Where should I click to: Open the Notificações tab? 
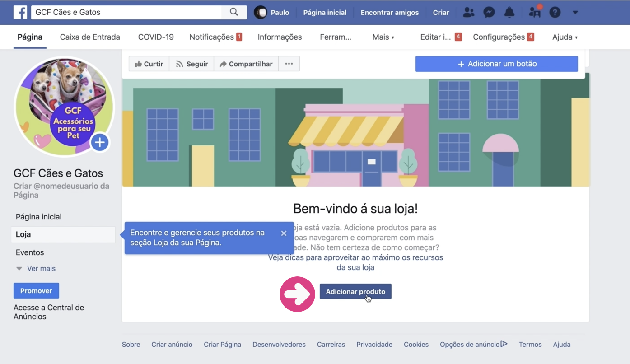click(216, 37)
